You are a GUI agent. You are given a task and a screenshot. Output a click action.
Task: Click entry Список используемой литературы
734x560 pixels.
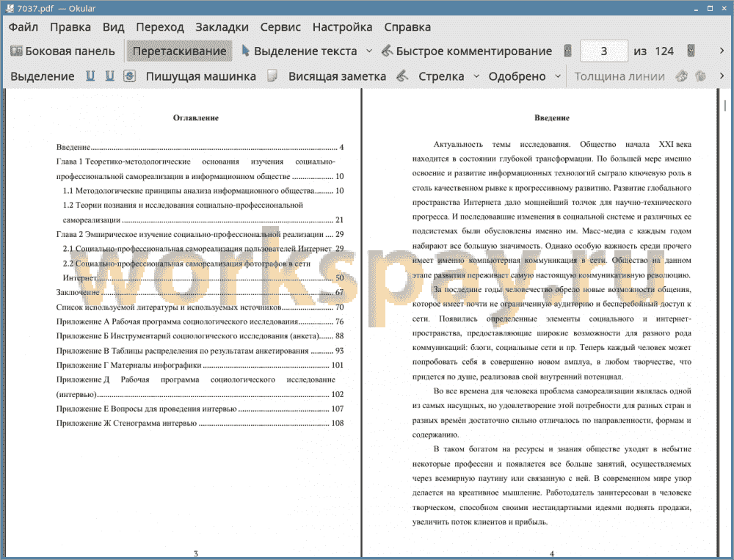(x=200, y=308)
